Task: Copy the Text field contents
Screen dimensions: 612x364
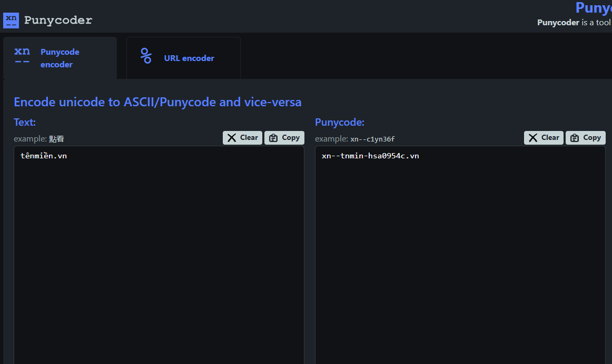Action: coord(284,138)
